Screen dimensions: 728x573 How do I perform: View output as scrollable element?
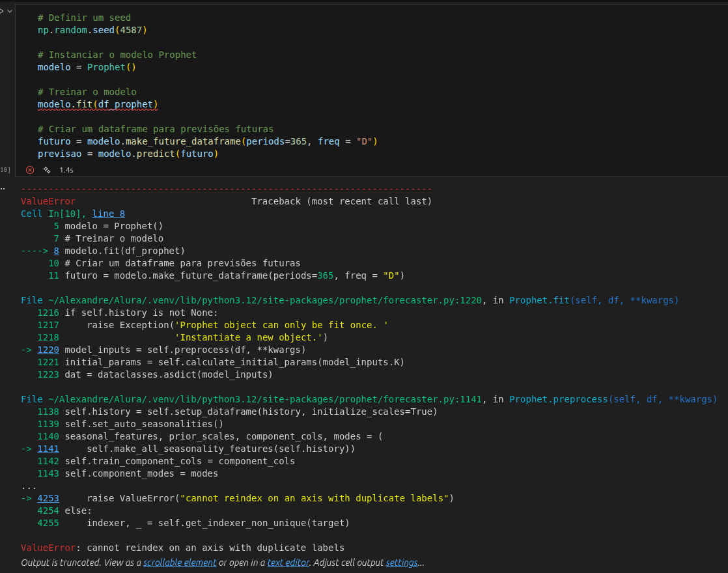(x=180, y=563)
